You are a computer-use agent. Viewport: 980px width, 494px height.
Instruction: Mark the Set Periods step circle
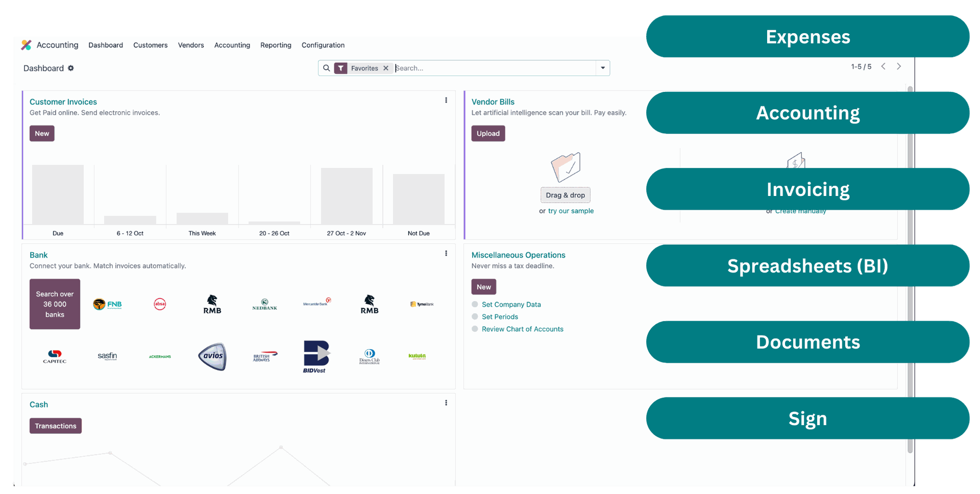click(x=475, y=316)
